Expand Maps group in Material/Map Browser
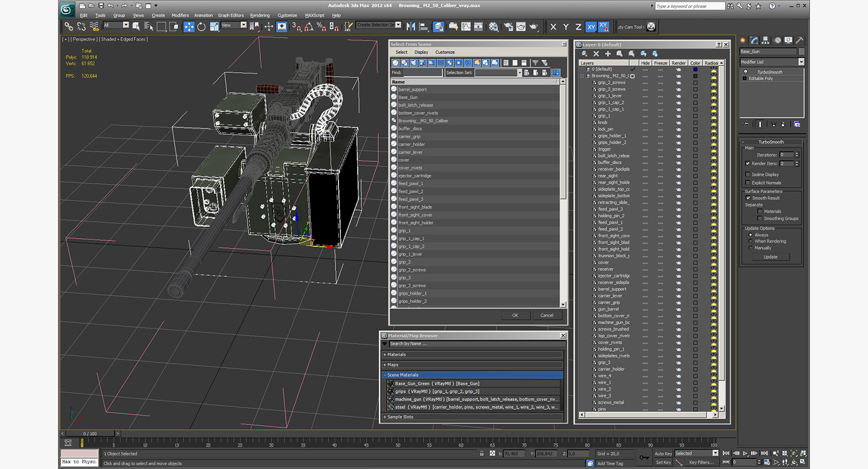Screen dimensions: 868x469 [x=473, y=365]
